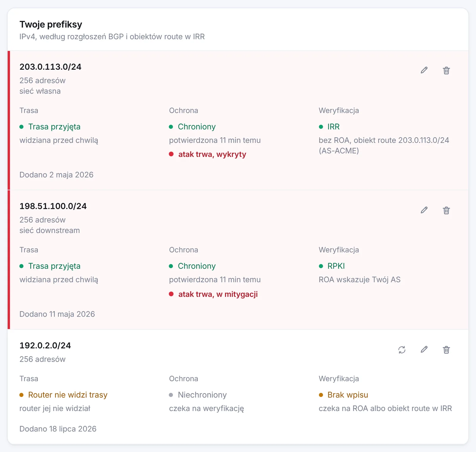Delete the 198.51.100.0/24 prefix
Viewport: 476px width, 452px height.
point(446,210)
